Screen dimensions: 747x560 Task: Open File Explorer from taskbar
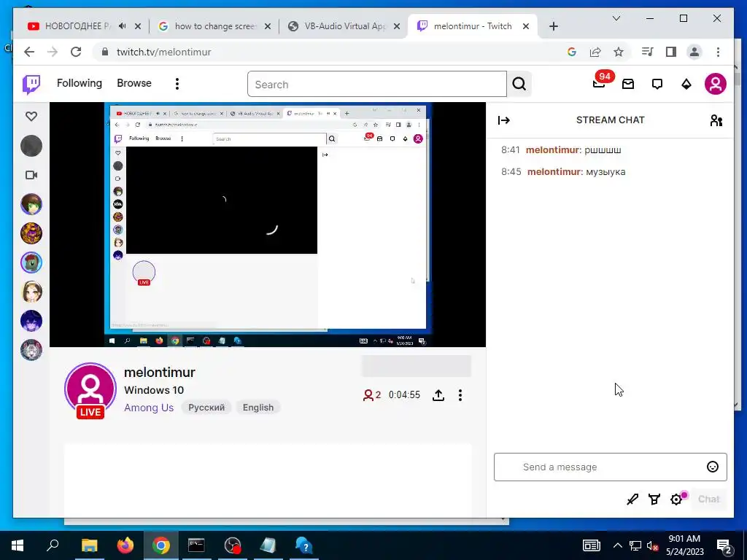[x=89, y=545]
